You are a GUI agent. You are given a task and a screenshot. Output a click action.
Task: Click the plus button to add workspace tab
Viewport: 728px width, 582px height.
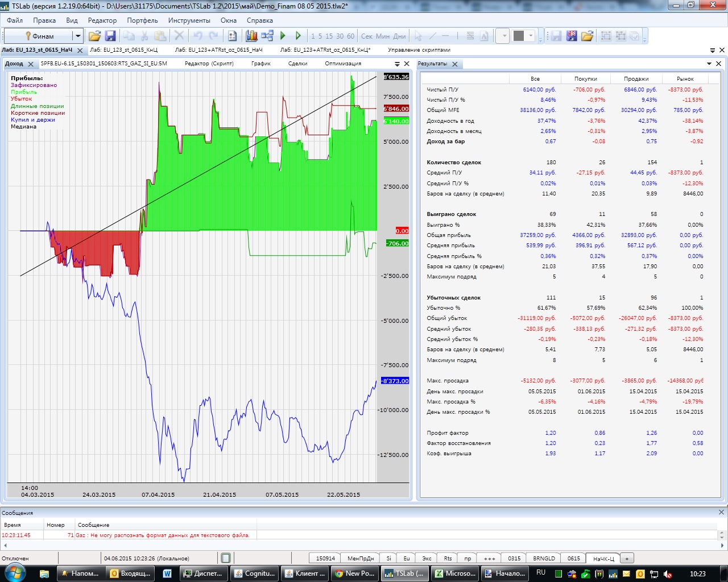[627, 559]
